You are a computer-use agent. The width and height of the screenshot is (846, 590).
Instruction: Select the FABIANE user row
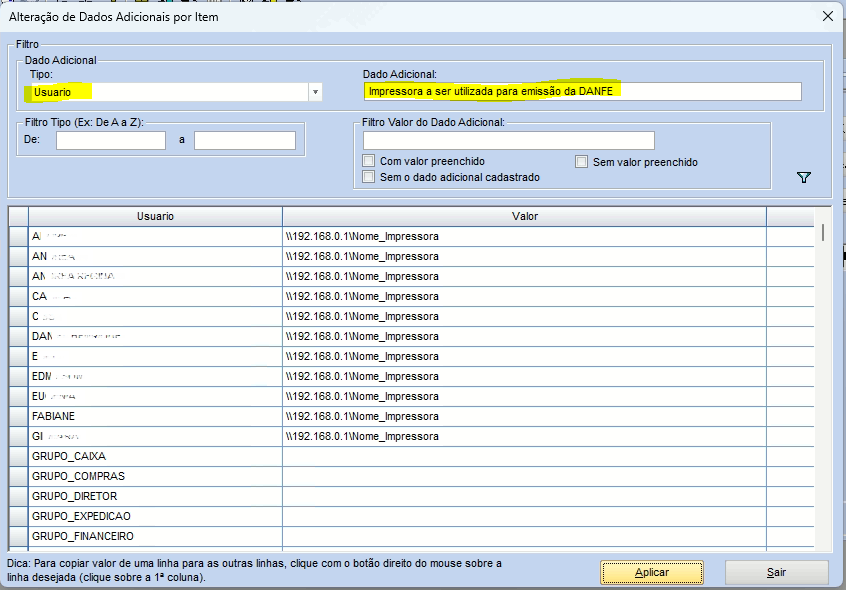[x=155, y=416]
